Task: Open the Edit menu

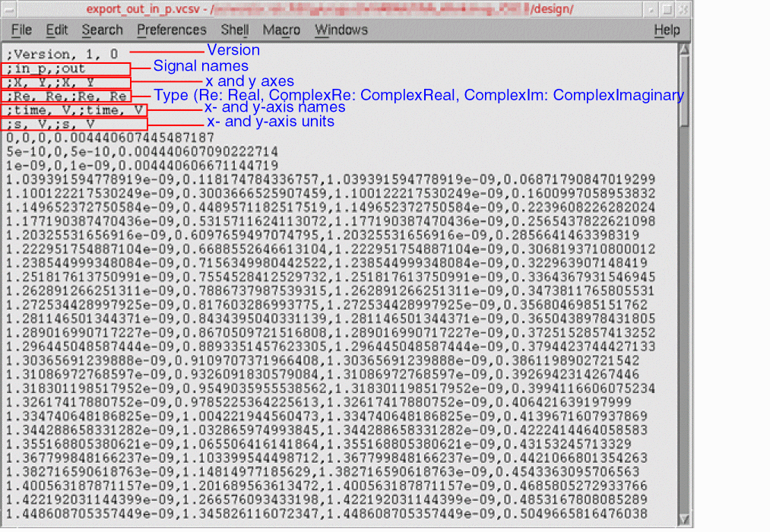Action: 57,30
